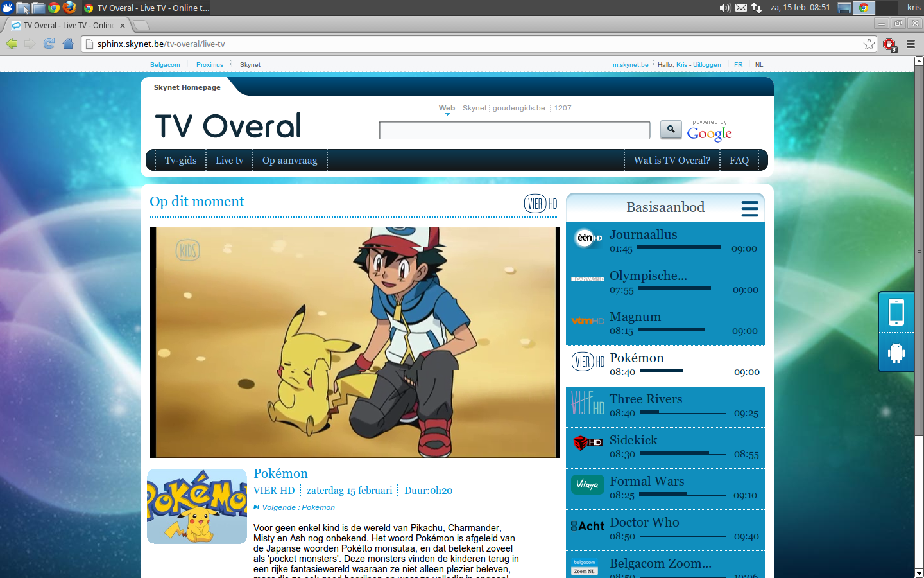Open the Pokémon logo thumbnail
This screenshot has height=578, width=924.
[197, 506]
